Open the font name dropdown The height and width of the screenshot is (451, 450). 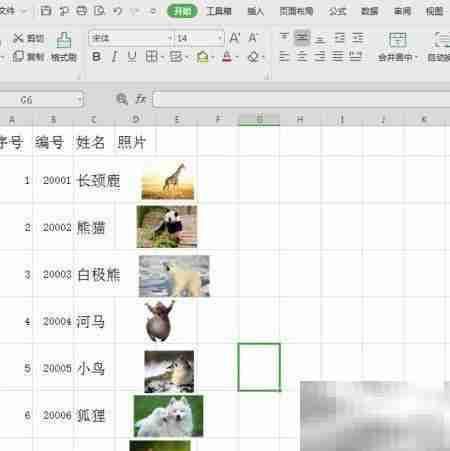tap(170, 38)
